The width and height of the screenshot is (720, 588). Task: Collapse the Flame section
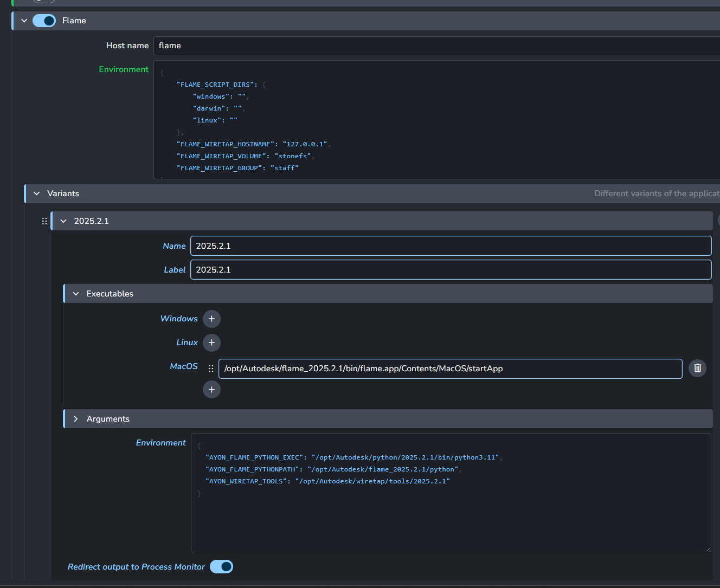[x=24, y=21]
